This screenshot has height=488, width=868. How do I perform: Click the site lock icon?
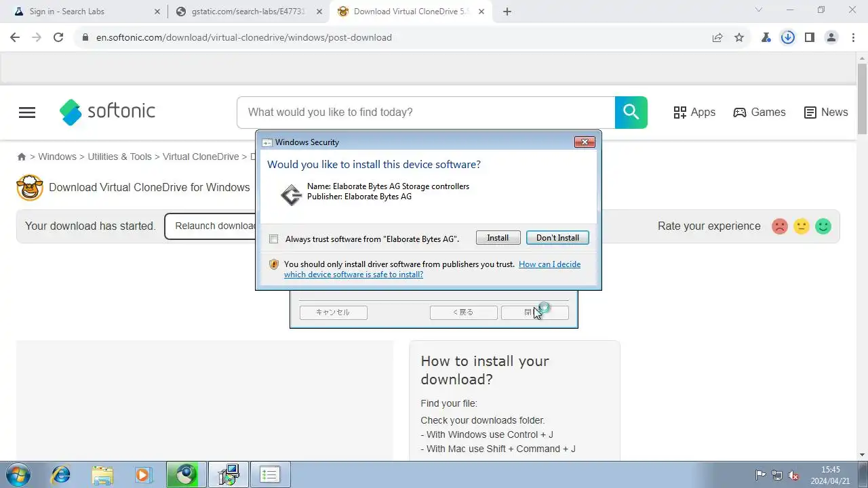tap(85, 37)
